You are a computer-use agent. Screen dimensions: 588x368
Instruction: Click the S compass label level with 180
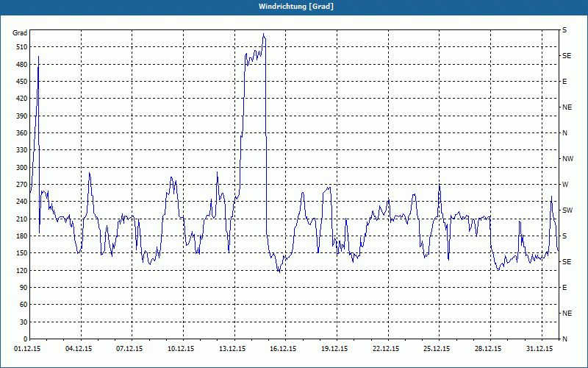pos(564,236)
